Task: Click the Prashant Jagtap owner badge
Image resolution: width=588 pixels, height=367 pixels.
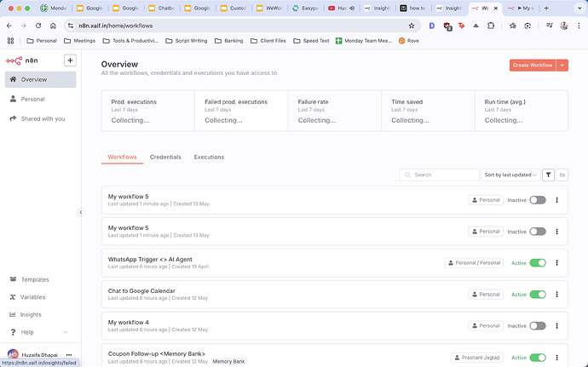Action: click(x=477, y=358)
